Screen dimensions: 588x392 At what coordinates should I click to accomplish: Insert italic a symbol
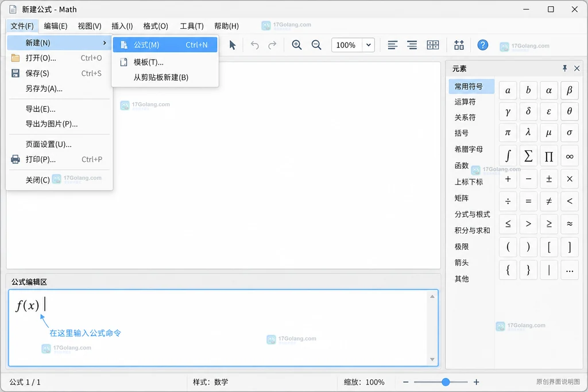[x=508, y=90]
